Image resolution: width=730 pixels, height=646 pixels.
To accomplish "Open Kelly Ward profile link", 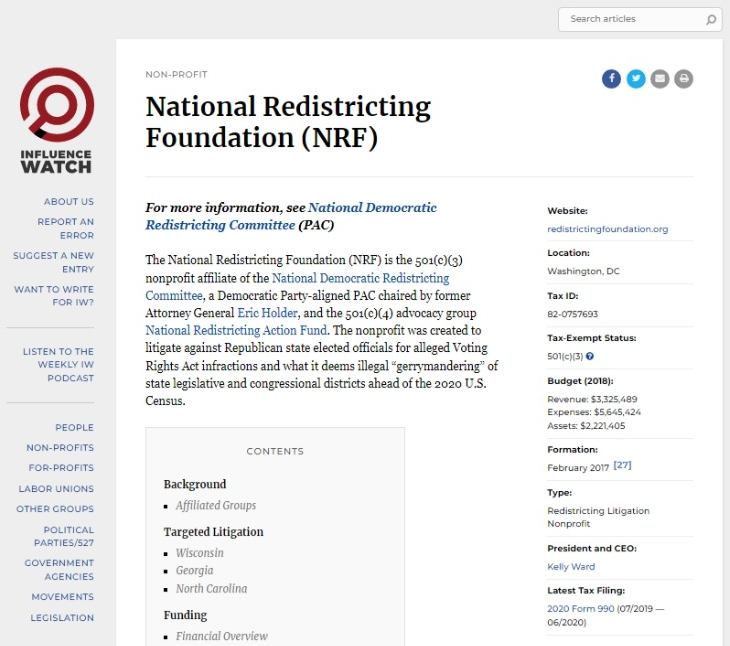I will (x=571, y=567).
